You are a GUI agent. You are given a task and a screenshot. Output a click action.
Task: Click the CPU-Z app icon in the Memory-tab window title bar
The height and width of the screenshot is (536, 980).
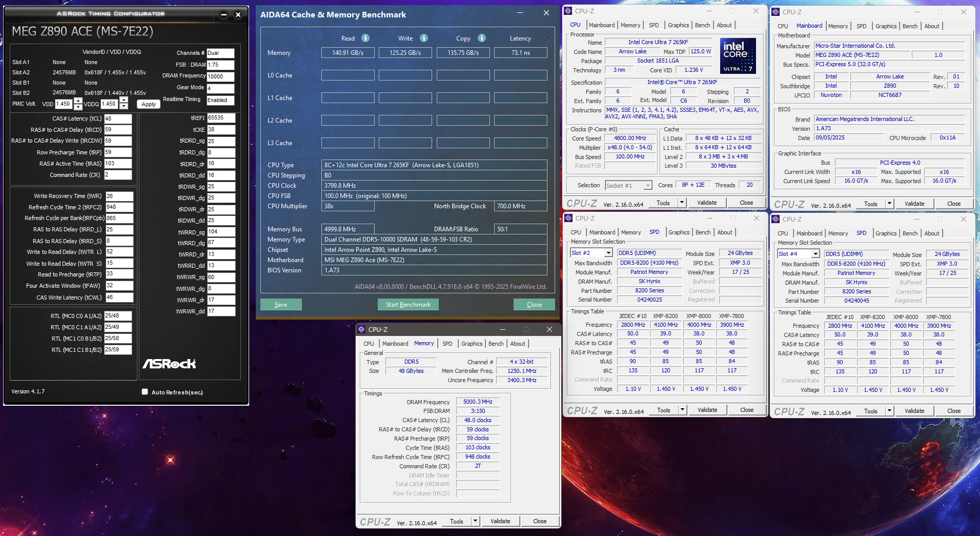pyautogui.click(x=361, y=329)
